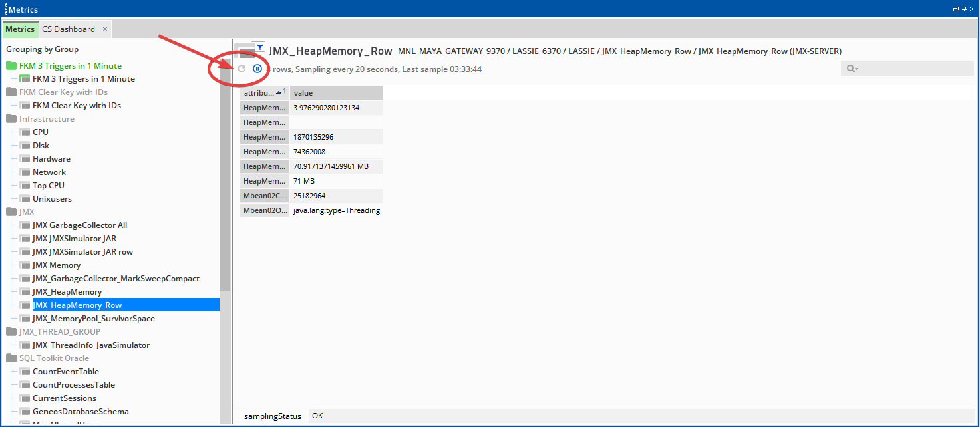This screenshot has height=427, width=980.
Task: Click the restore/float window icon in title bar
Action: point(956,9)
